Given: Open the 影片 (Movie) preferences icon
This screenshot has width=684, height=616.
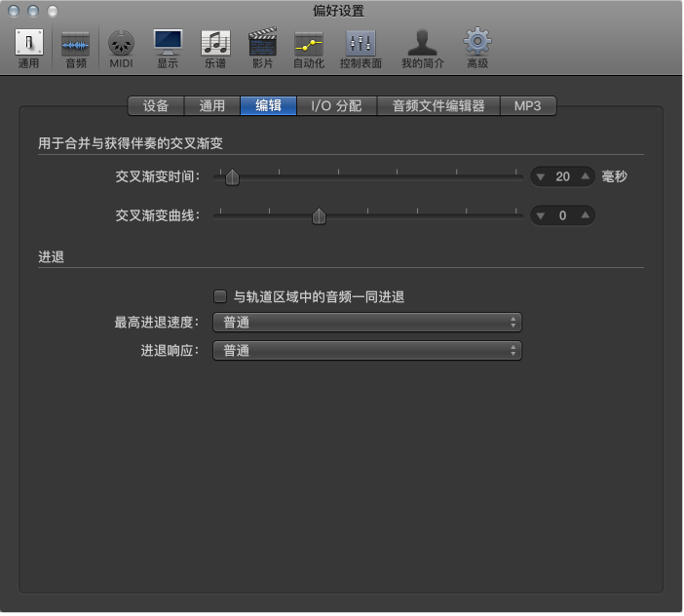Looking at the screenshot, I should (262, 48).
